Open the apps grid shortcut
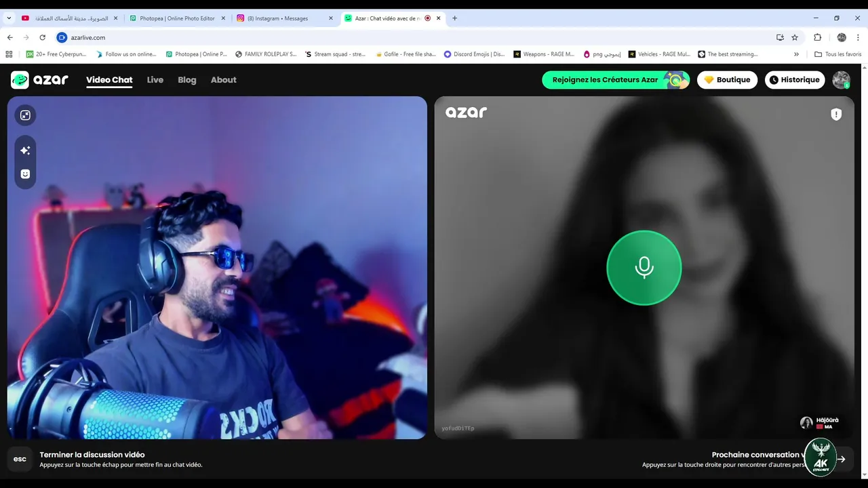This screenshot has height=488, width=868. click(x=9, y=54)
